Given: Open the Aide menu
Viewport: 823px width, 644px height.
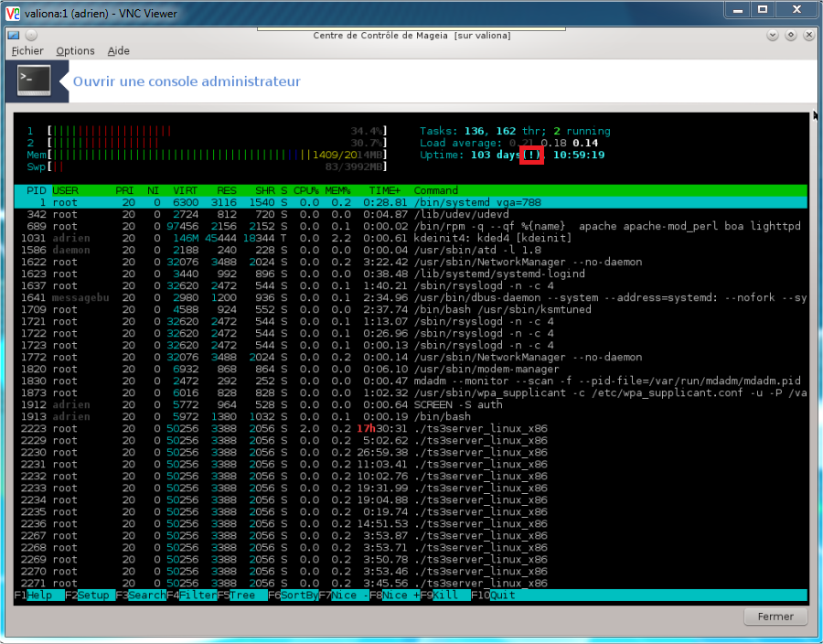Looking at the screenshot, I should point(119,51).
